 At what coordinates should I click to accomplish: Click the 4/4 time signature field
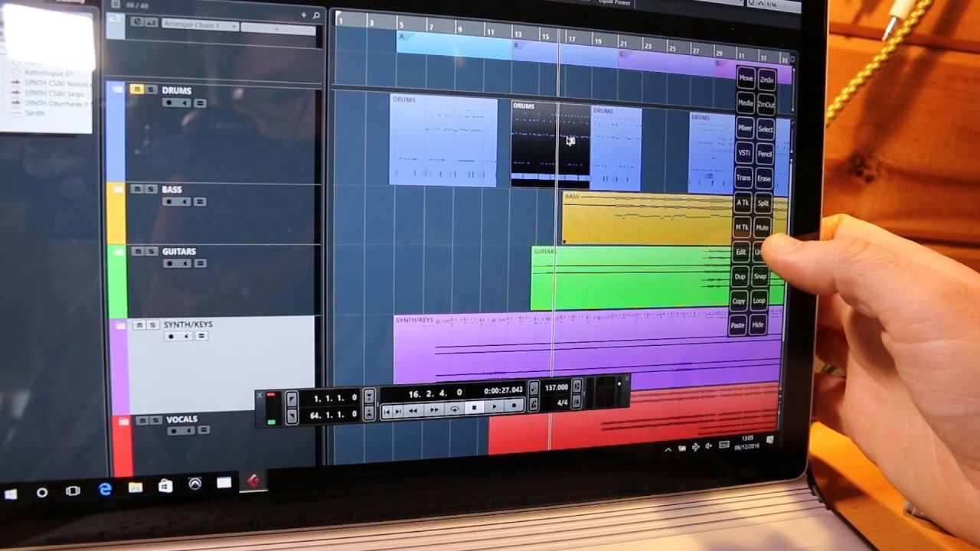tap(562, 403)
